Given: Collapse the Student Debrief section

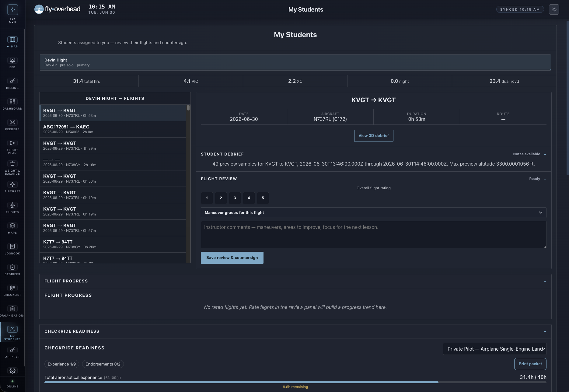Looking at the screenshot, I should (545, 154).
